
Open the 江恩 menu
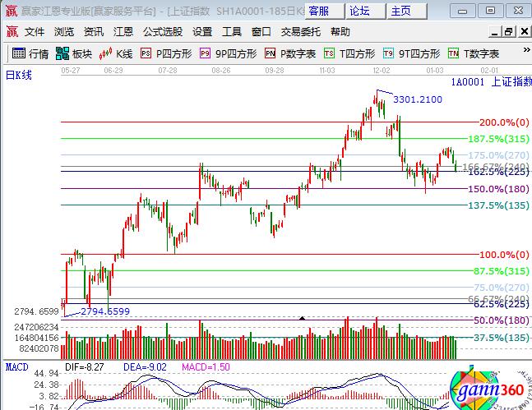coord(123,32)
